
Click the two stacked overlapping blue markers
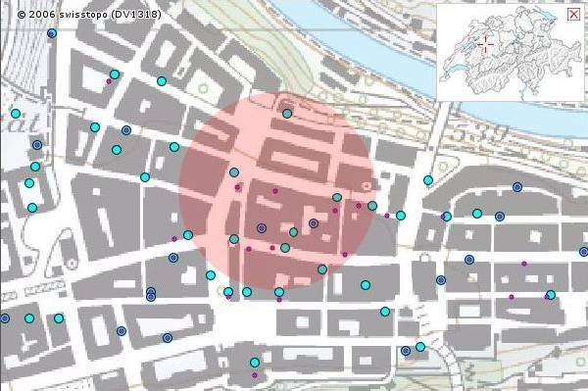(151, 294)
